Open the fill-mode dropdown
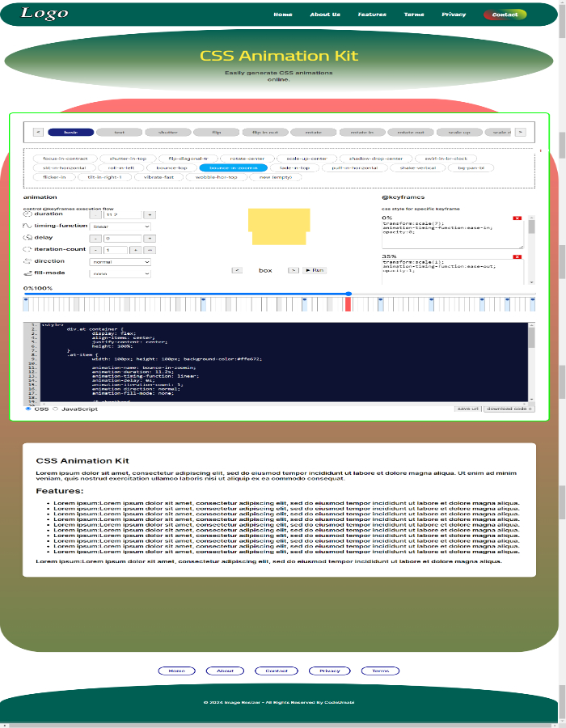The height and width of the screenshot is (728, 566). click(120, 274)
